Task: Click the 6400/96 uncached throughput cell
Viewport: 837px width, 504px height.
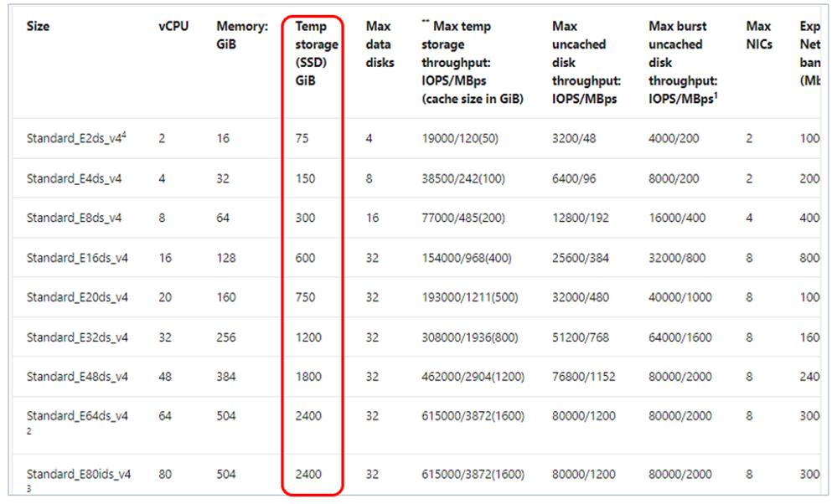Action: (574, 178)
